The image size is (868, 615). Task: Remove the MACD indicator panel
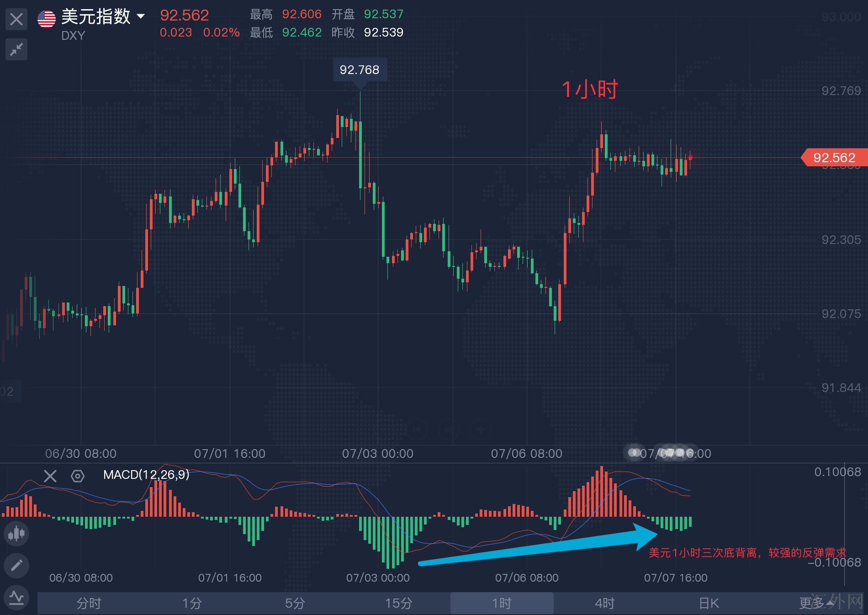tap(50, 476)
